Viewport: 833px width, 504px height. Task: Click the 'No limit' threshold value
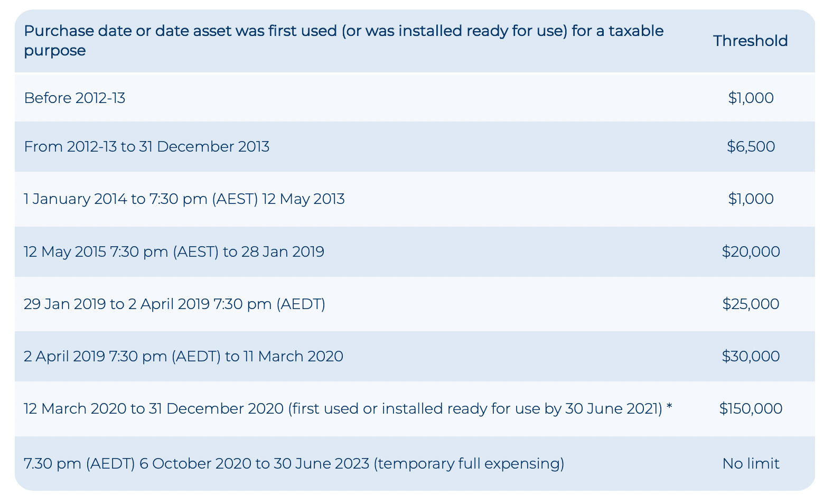750,464
